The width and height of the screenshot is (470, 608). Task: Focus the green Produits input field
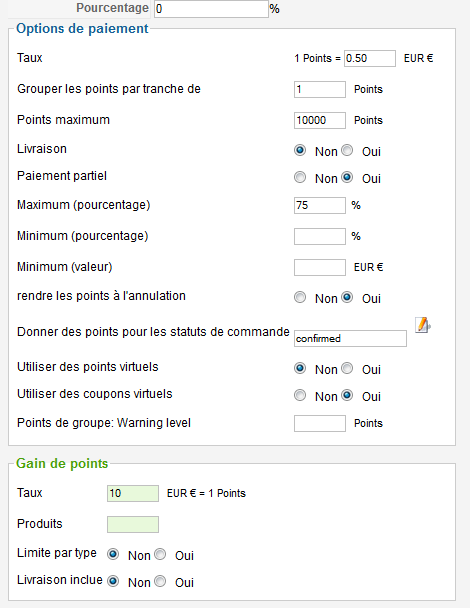[133, 525]
